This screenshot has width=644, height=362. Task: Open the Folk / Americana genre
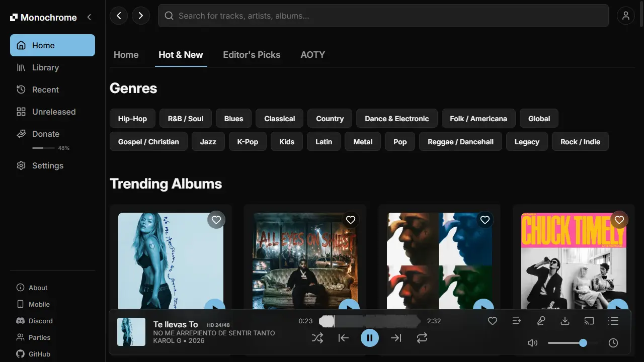pos(478,119)
